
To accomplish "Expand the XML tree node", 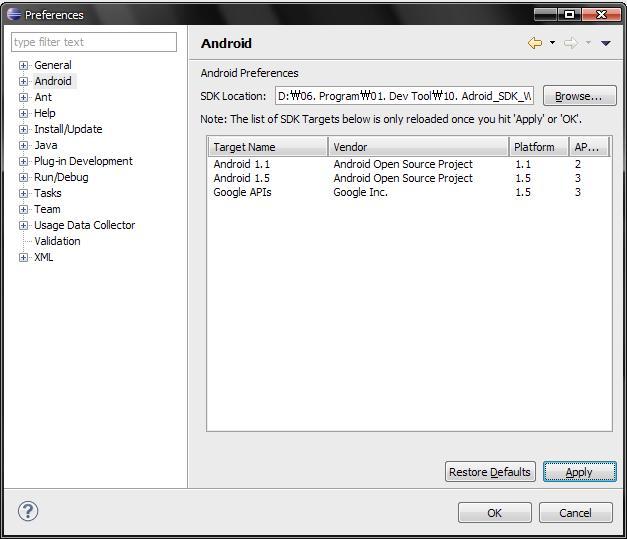I will coord(23,257).
